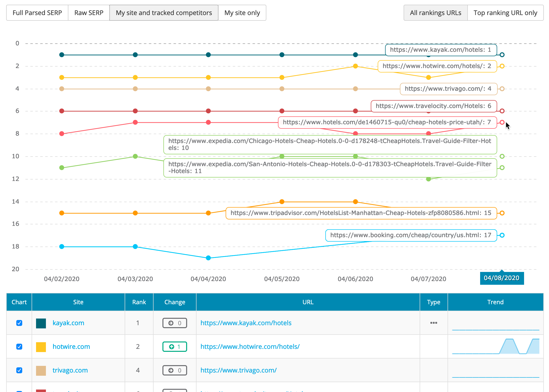Click the hollow kayak data point for 04/08/2020

point(502,55)
